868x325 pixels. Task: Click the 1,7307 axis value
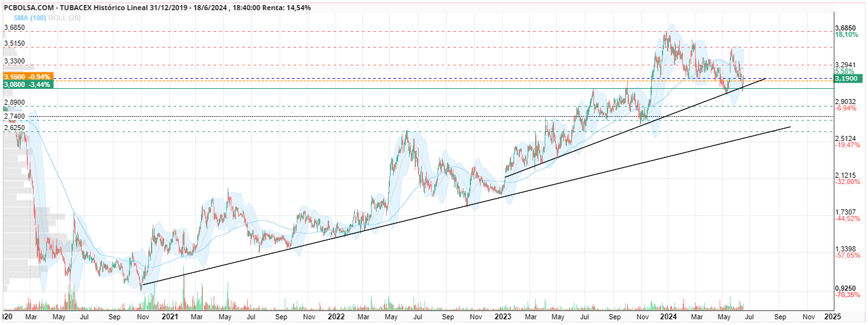847,212
